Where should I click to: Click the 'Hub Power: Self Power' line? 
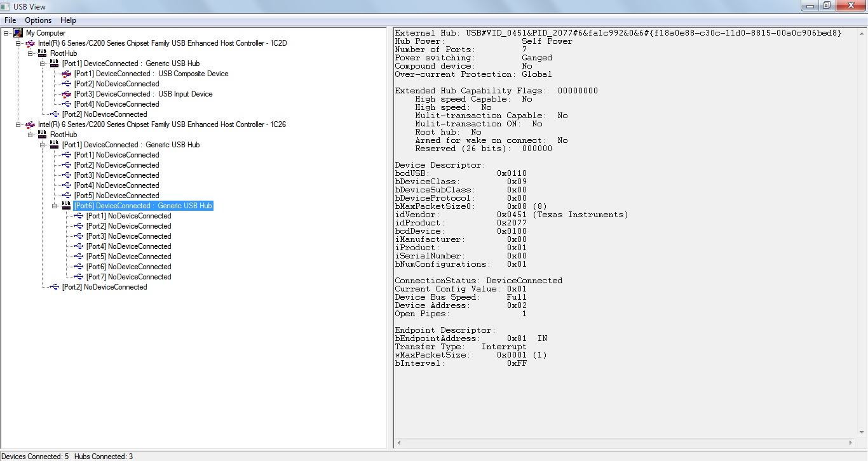(484, 41)
